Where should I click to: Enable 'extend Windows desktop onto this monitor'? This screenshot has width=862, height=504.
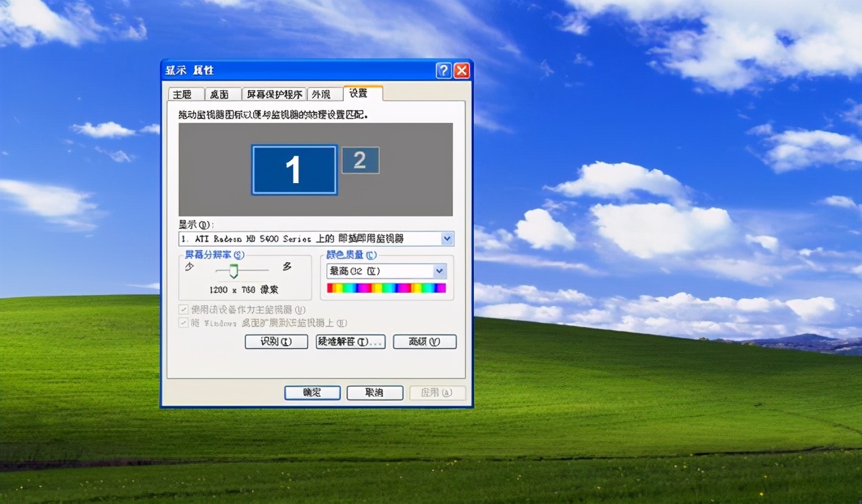coord(183,322)
